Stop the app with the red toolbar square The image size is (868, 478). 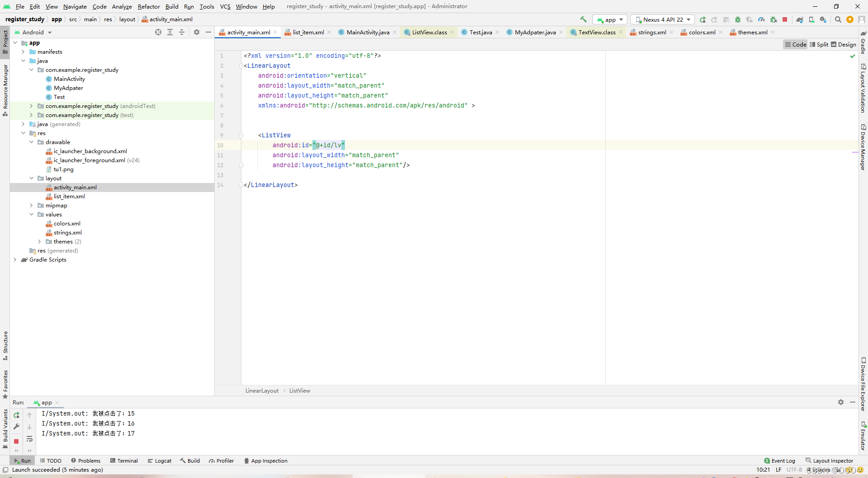tap(785, 19)
